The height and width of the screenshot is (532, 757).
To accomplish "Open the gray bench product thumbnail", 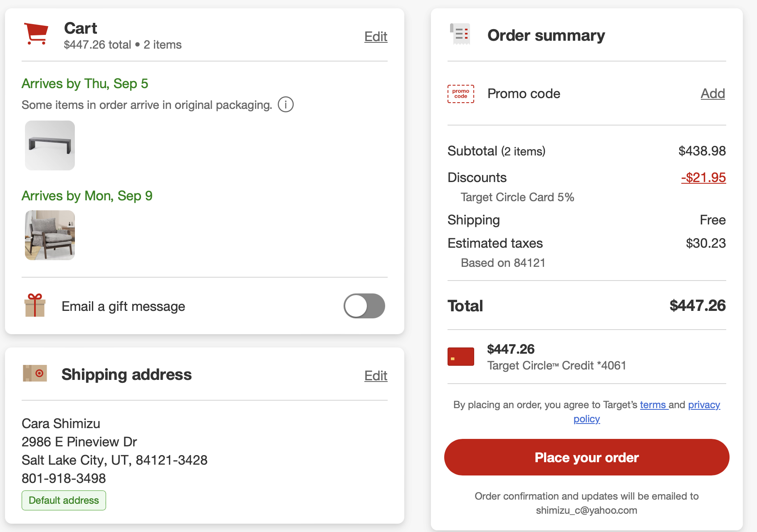I will point(50,145).
